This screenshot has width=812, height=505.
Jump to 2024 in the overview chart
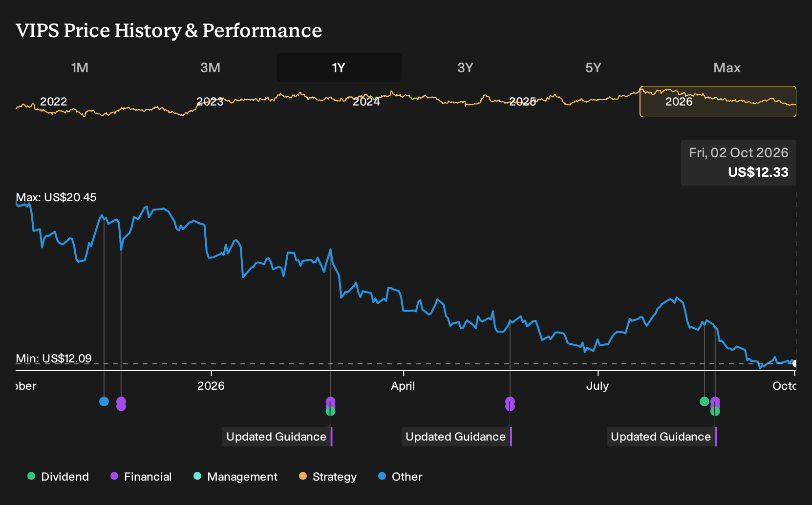coord(366,102)
